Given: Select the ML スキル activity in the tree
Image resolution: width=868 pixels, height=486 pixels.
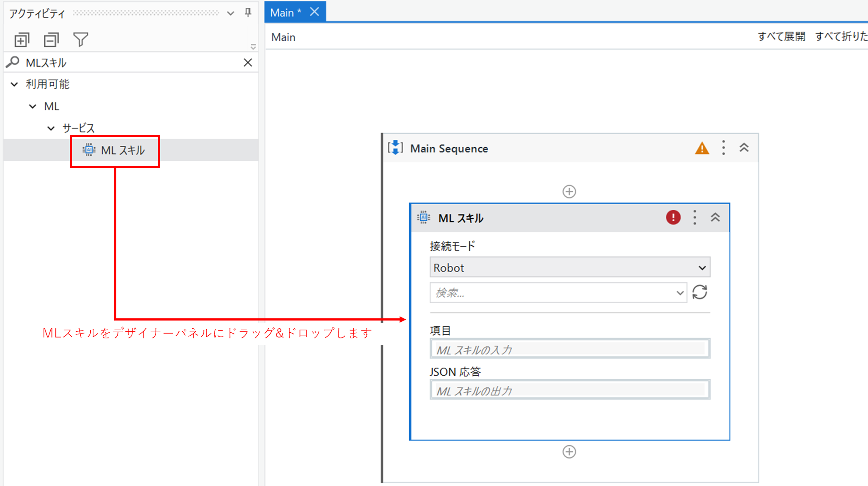Looking at the screenshot, I should coord(122,150).
